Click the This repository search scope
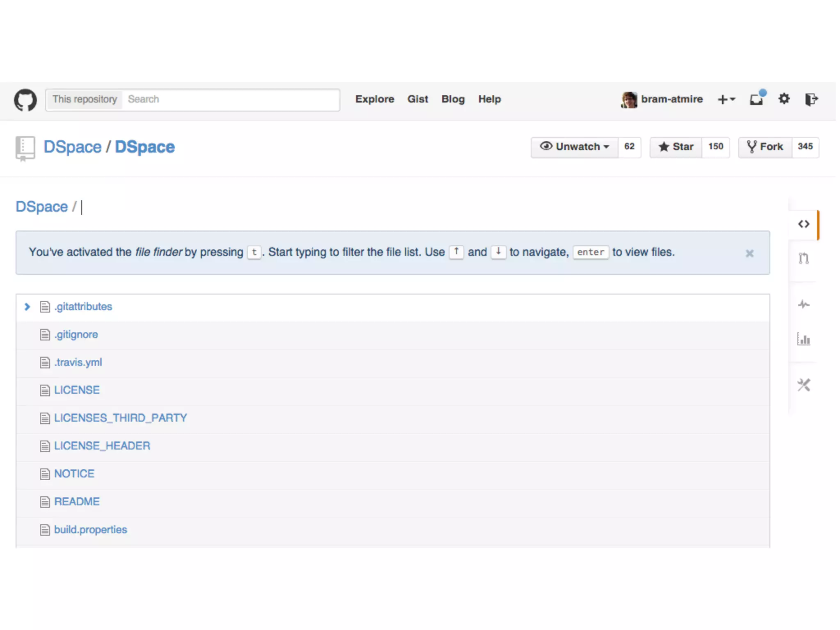This screenshot has height=630, width=840. pos(84,99)
